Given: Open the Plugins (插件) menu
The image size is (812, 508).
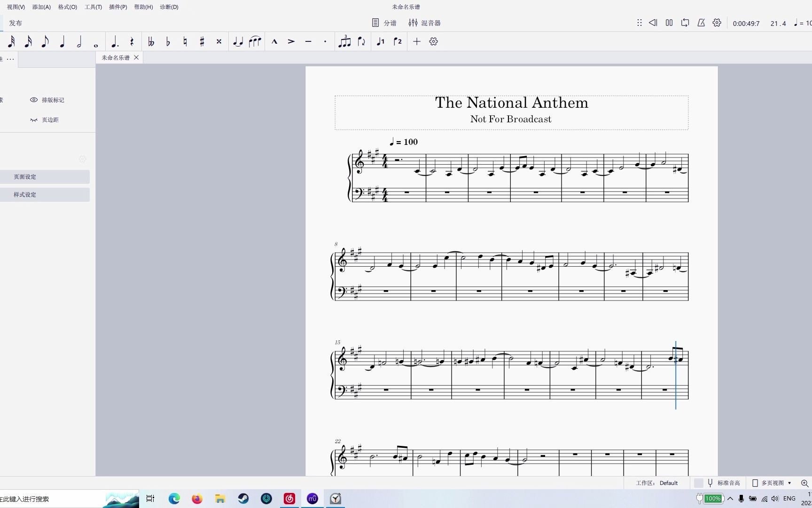Looking at the screenshot, I should click(118, 7).
